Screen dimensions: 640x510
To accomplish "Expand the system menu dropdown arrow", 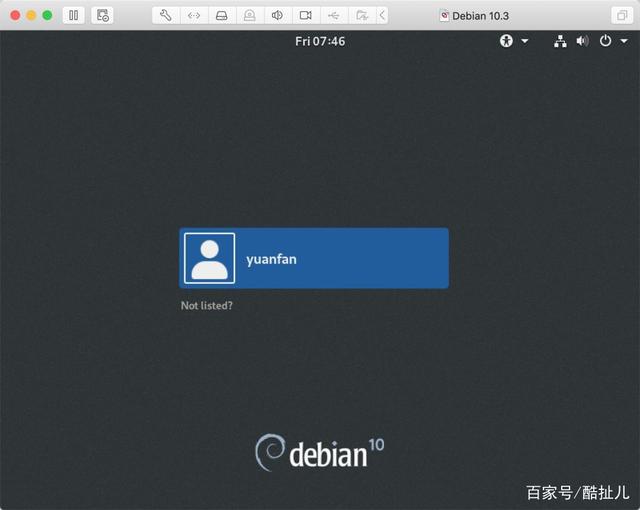I will (624, 41).
